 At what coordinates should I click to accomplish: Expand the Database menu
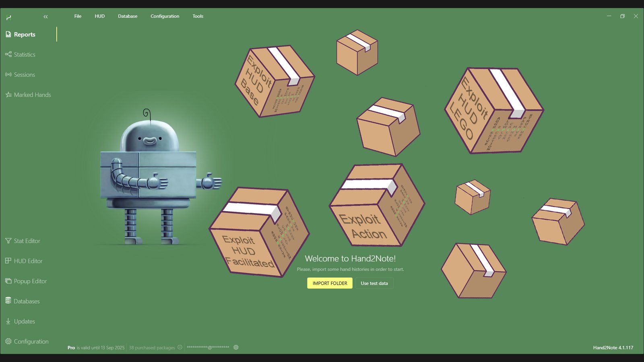128,16
